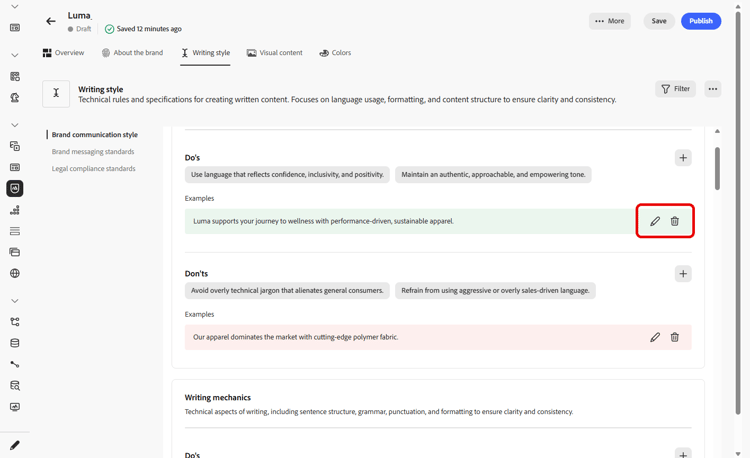750x458 pixels.
Task: Delete the Luma supports your journey example
Action: (675, 221)
